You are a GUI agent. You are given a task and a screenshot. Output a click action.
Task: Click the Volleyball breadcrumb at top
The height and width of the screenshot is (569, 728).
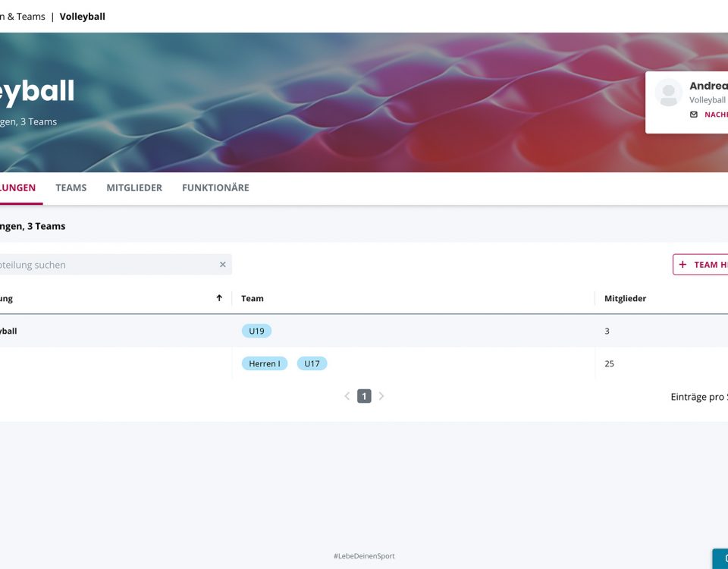coord(82,16)
